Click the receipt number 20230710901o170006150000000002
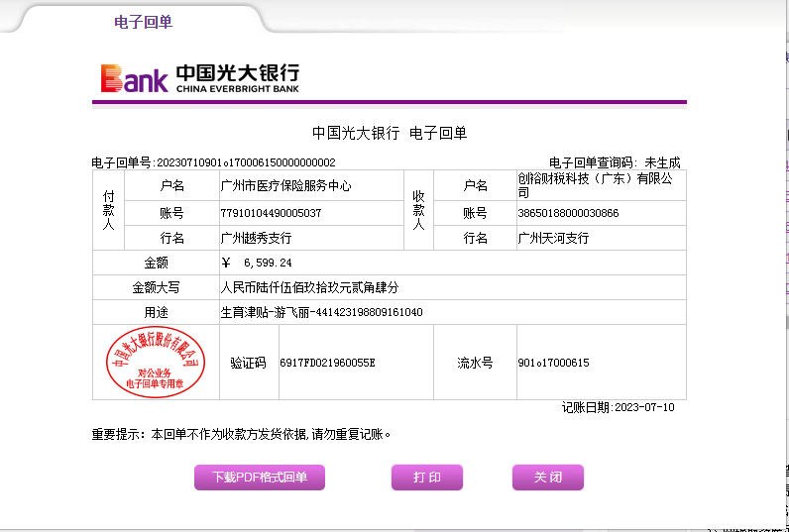The image size is (789, 532). pyautogui.click(x=246, y=162)
